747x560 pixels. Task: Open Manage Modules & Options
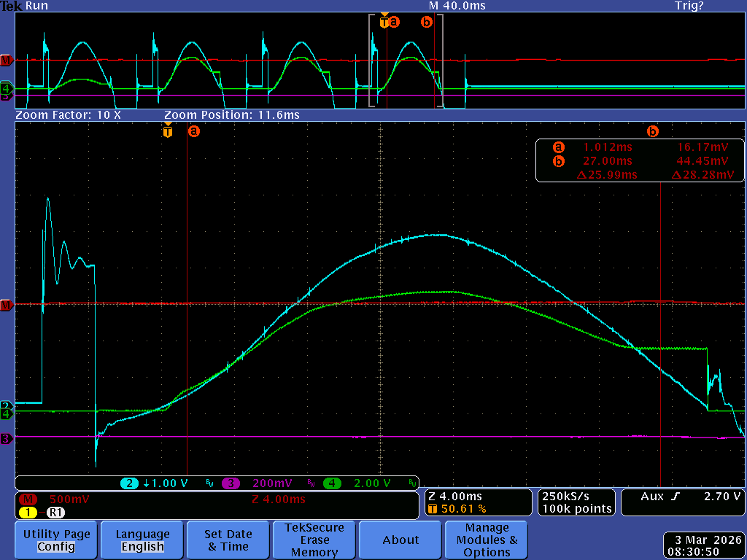pyautogui.click(x=487, y=540)
